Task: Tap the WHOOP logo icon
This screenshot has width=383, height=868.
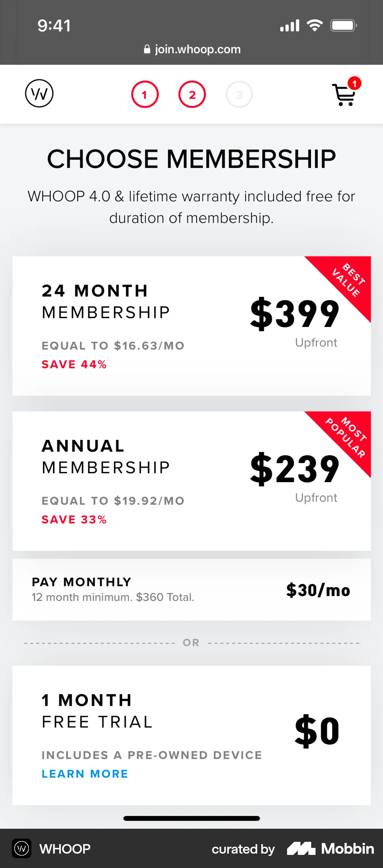Action: [x=39, y=93]
